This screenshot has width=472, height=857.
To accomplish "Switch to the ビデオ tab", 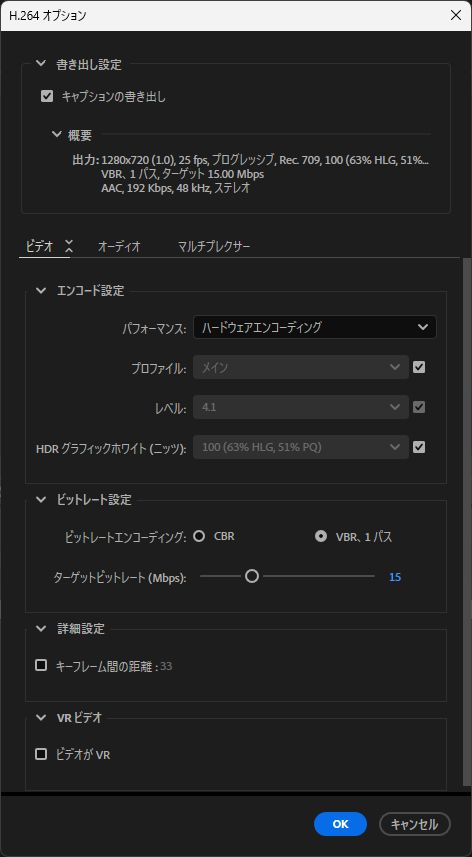I will tap(39, 246).
